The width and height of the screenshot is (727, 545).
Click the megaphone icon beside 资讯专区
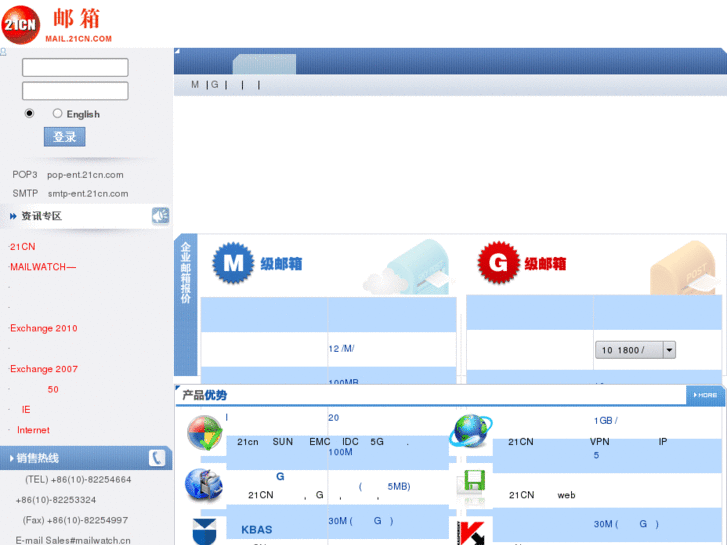160,216
